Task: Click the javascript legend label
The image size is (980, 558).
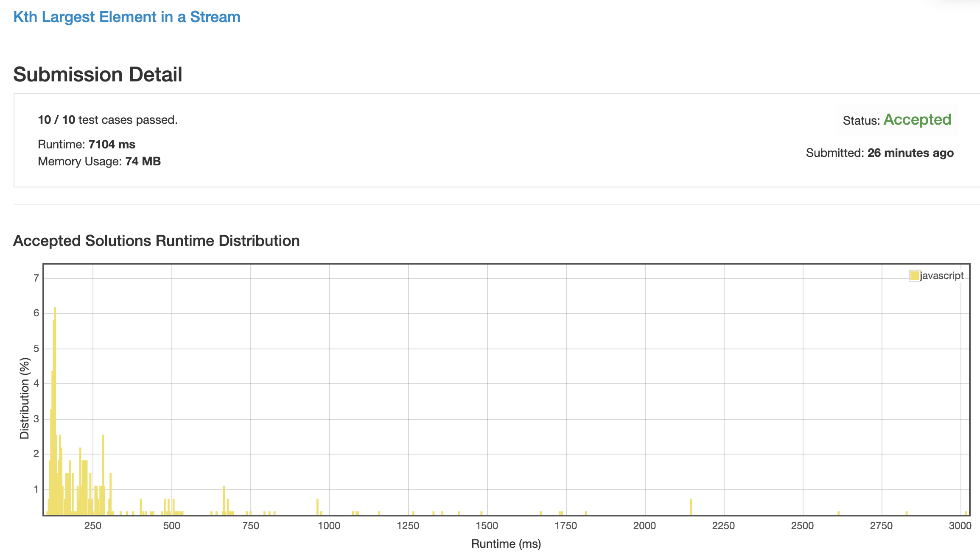Action: pos(942,276)
